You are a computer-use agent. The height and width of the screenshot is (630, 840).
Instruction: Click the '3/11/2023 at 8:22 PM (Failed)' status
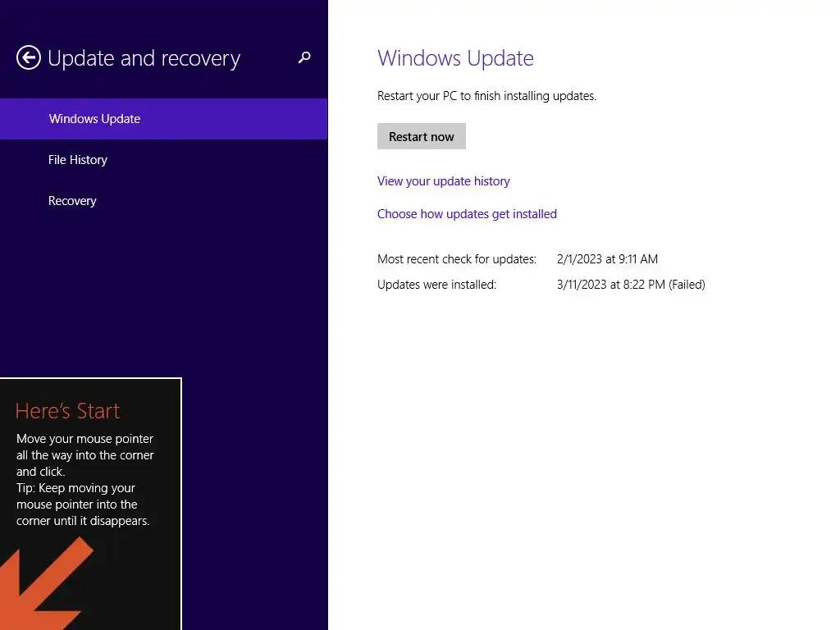tap(631, 285)
